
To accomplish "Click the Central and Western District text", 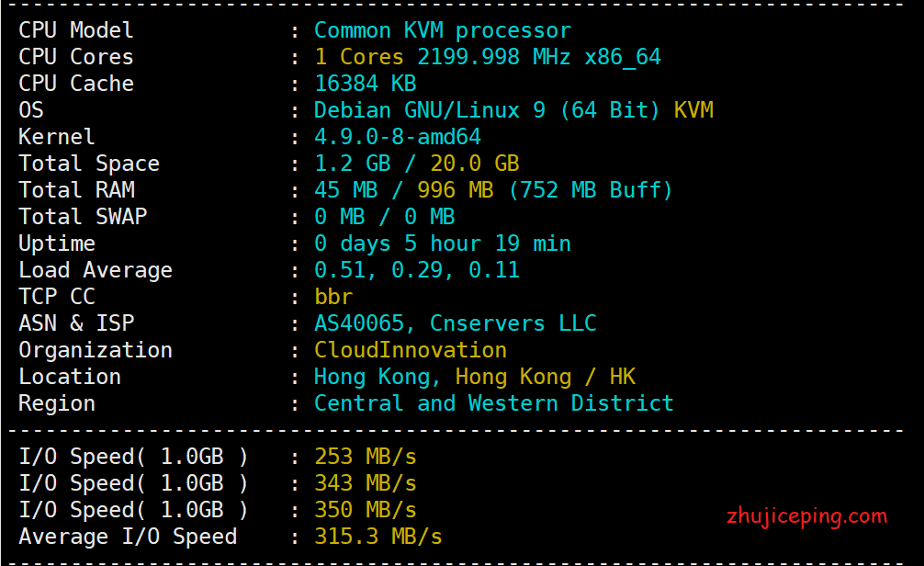I will pyautogui.click(x=493, y=403).
